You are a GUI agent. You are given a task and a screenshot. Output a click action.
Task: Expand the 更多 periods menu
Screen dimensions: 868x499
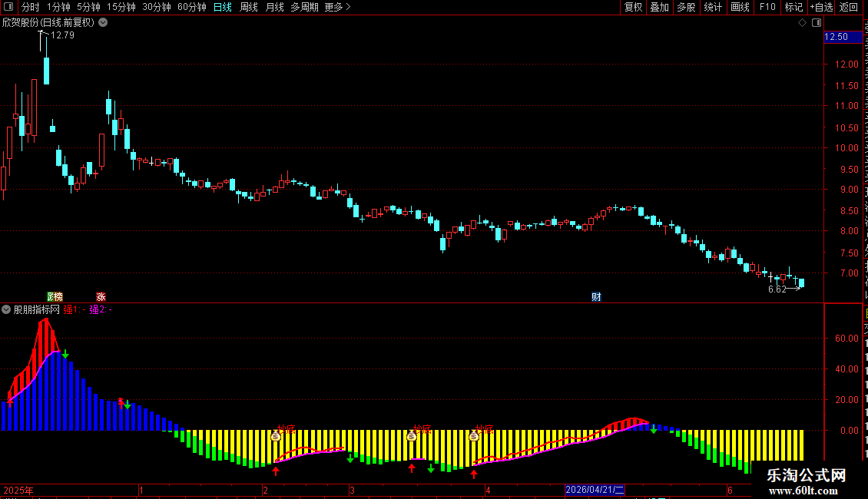click(x=337, y=7)
